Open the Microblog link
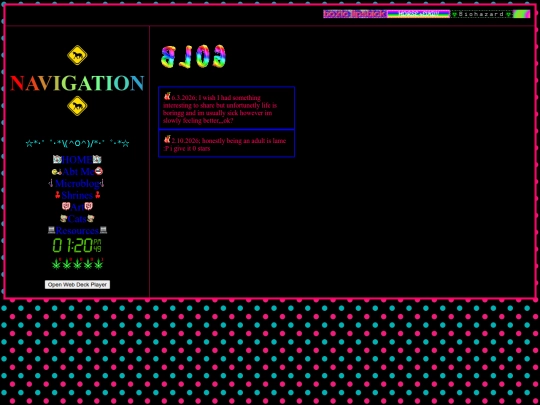Image resolution: width=540 pixels, height=405 pixels. (x=77, y=183)
